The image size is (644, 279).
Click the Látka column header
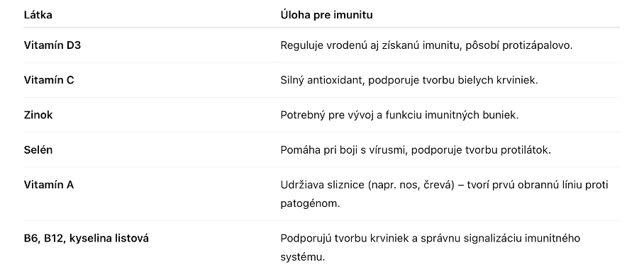tap(38, 15)
